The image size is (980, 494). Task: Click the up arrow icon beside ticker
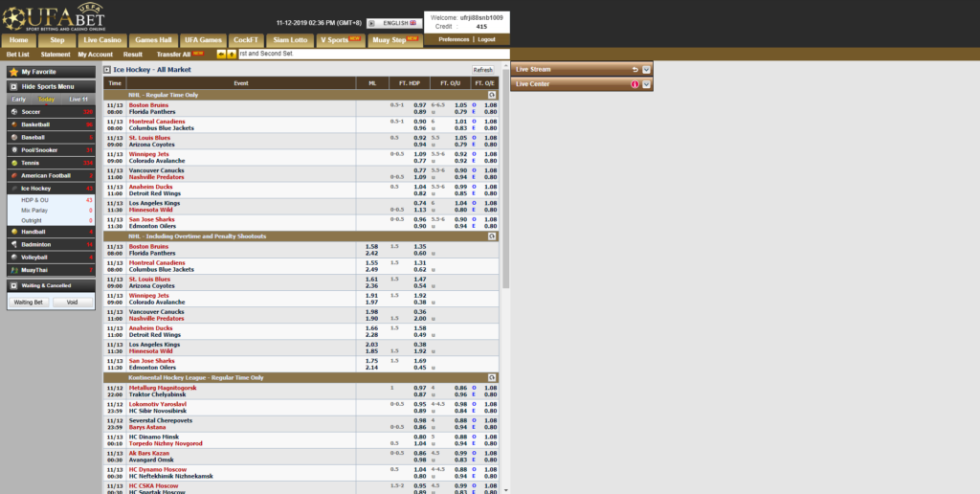[x=232, y=55]
